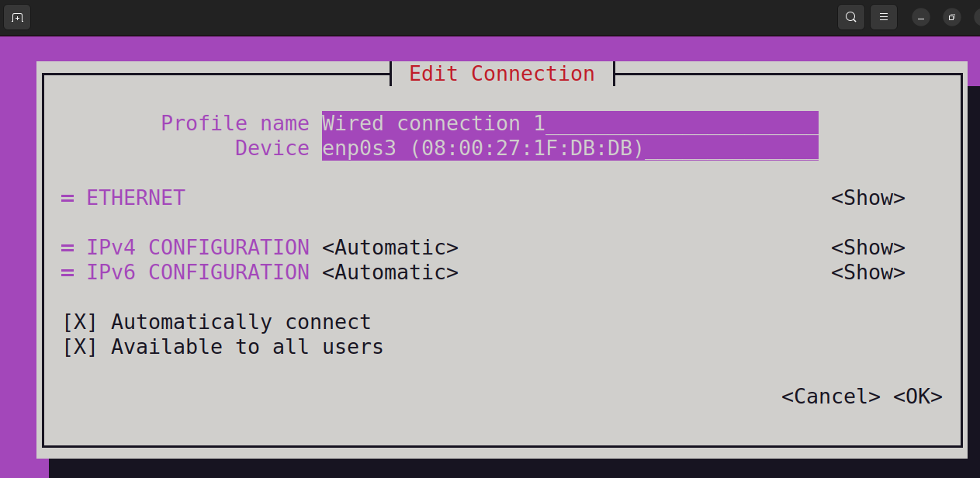Show the IPv4 CONFIGURATION section
980x478 pixels.
[868, 248]
